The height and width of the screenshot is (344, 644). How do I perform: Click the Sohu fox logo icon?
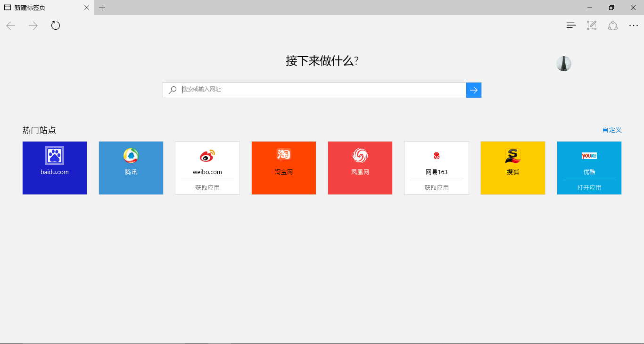pos(513,156)
